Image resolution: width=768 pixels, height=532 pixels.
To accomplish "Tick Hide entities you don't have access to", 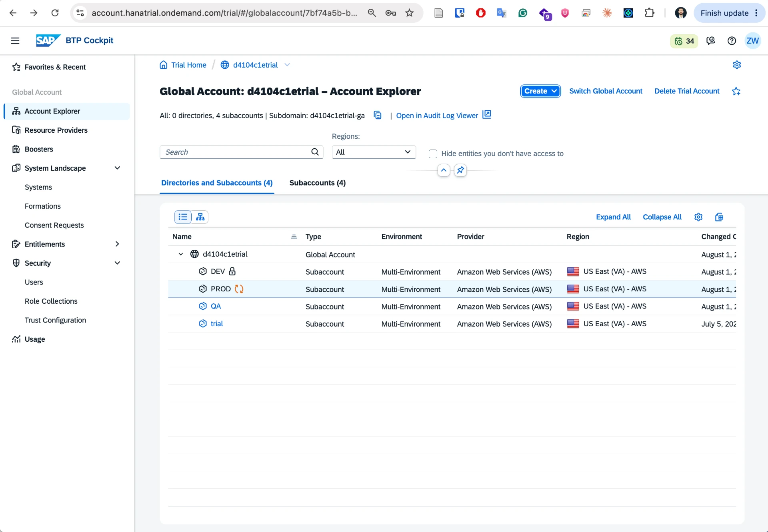I will coord(433,154).
